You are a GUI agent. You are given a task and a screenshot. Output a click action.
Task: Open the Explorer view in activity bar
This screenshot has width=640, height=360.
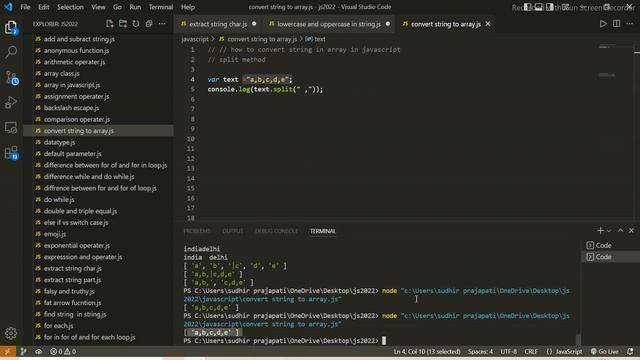(x=11, y=28)
